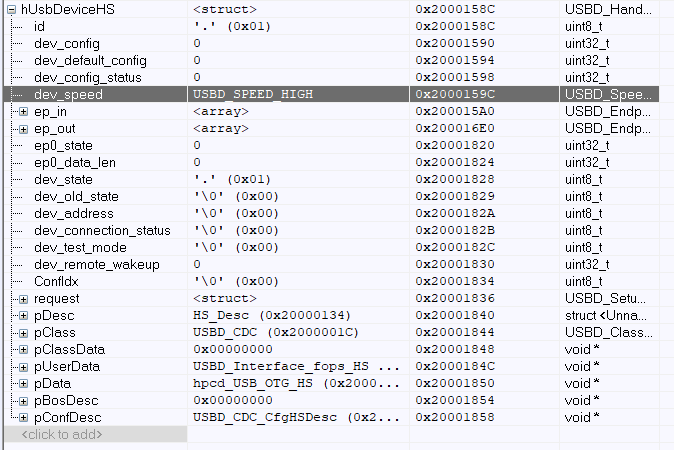The image size is (674, 450).
Task: Expand the request struct
Action: coord(23,299)
